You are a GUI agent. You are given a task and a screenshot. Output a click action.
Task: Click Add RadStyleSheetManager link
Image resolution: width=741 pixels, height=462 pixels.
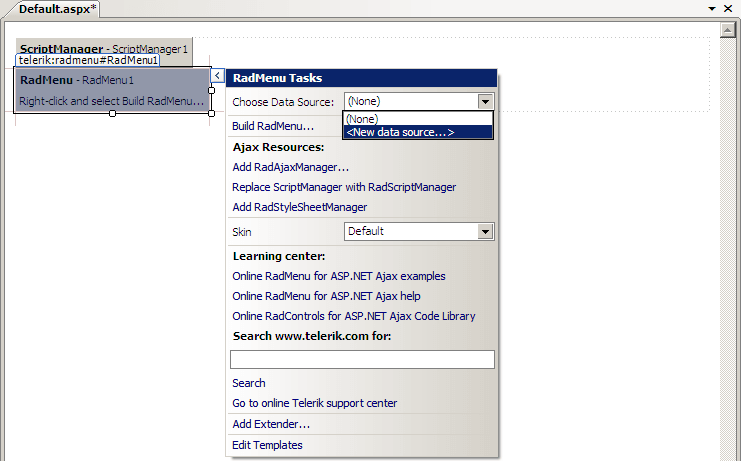(300, 207)
